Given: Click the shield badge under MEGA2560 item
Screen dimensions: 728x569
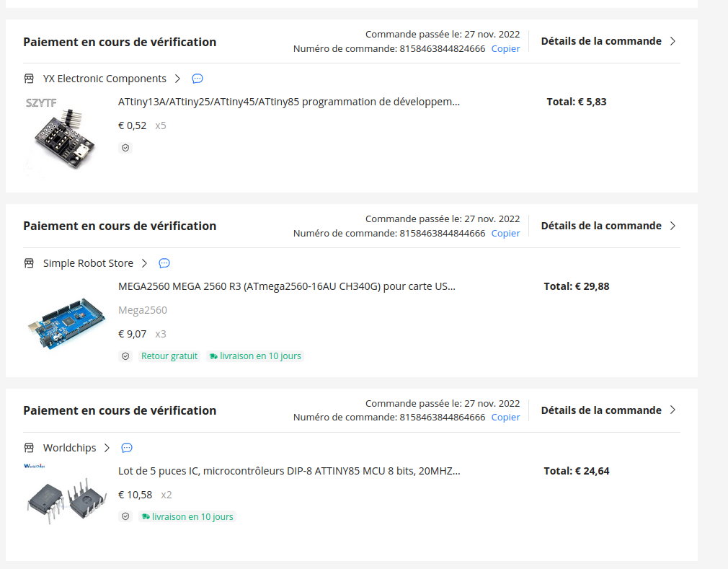Looking at the screenshot, I should [x=125, y=356].
